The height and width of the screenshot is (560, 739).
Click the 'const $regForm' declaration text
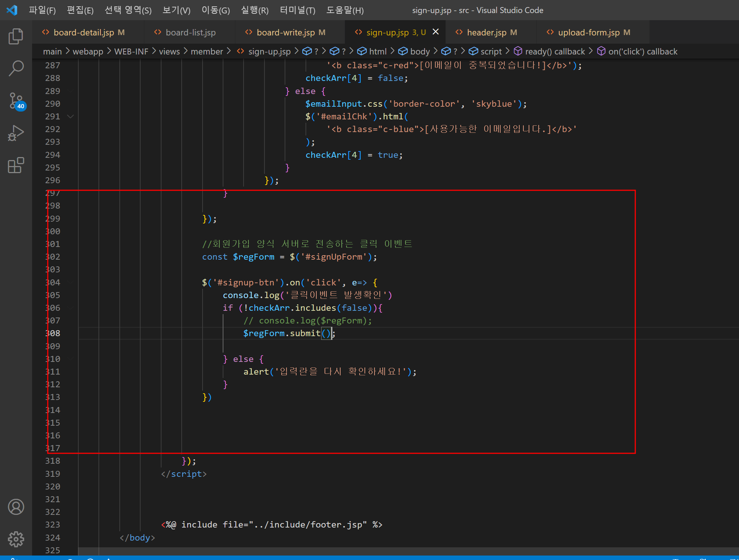pos(238,257)
